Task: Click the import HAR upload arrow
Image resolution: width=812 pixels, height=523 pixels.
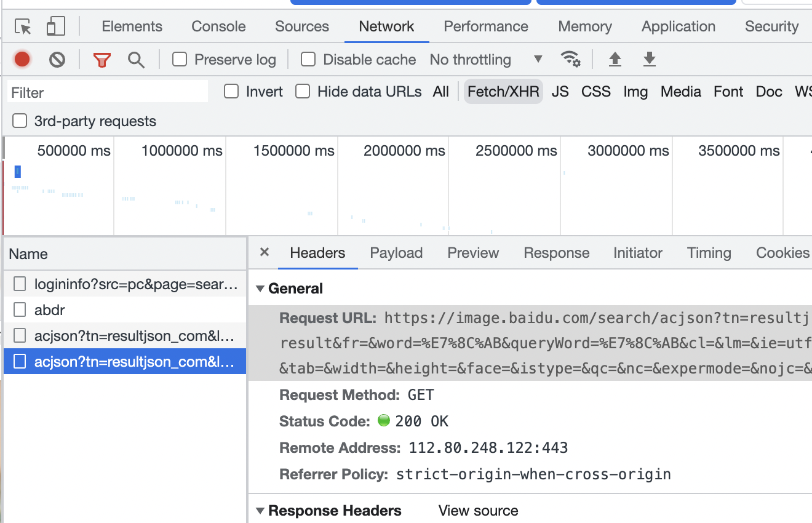Action: (615, 60)
